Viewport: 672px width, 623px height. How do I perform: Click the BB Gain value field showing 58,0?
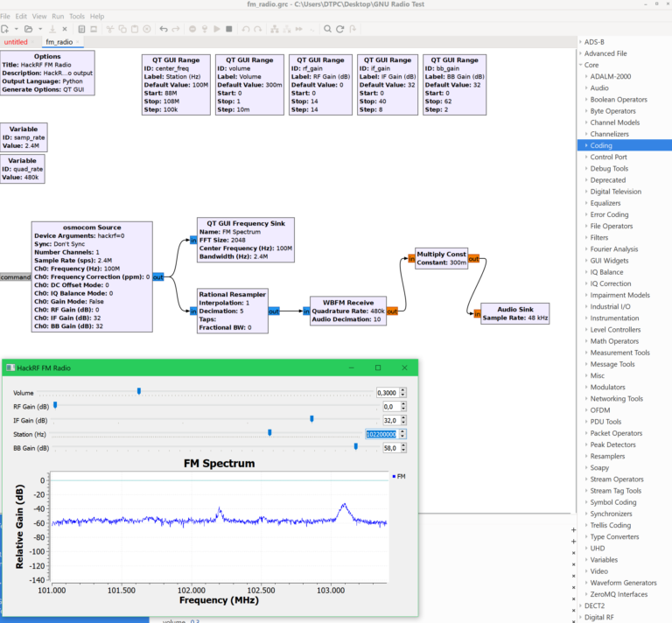tap(390, 448)
